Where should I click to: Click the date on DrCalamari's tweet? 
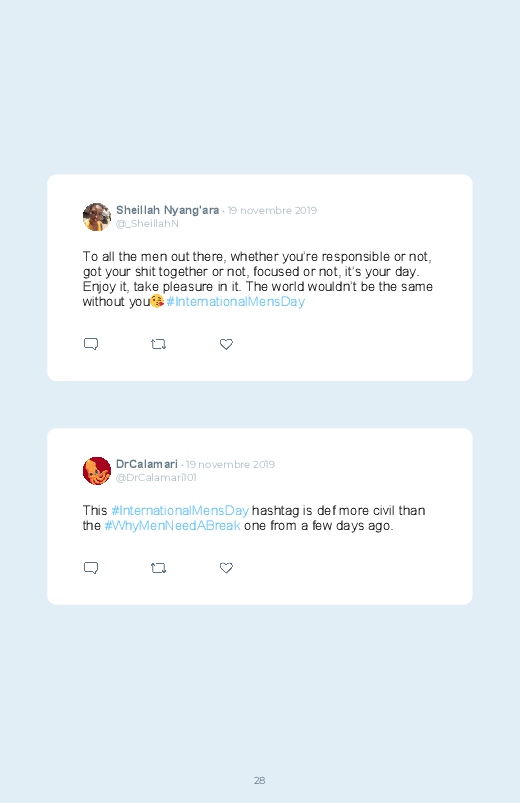[230, 464]
